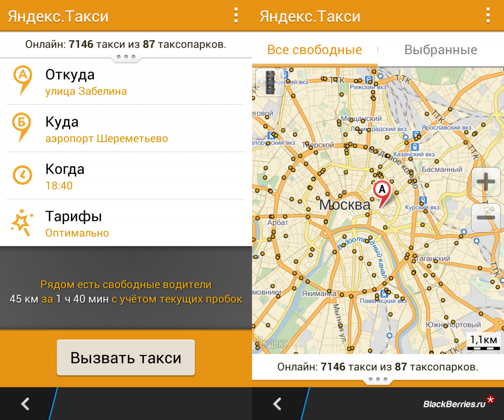Image resolution: width=504 pixels, height=420 pixels.
Task: Tap the destination Б pin icon
Action: [21, 128]
